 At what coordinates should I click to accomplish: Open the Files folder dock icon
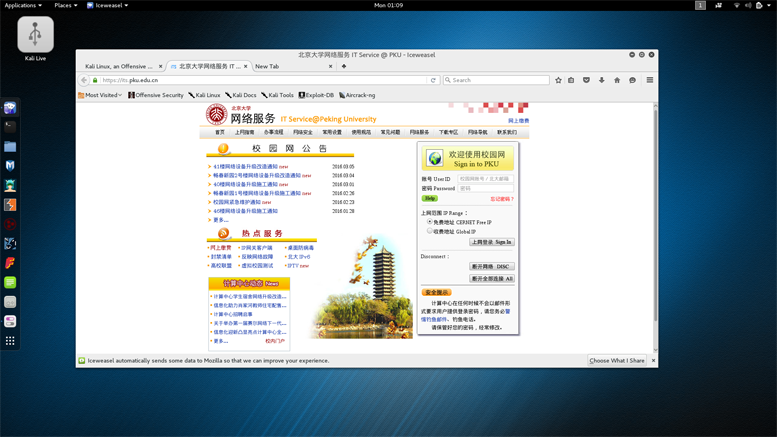pos(10,146)
